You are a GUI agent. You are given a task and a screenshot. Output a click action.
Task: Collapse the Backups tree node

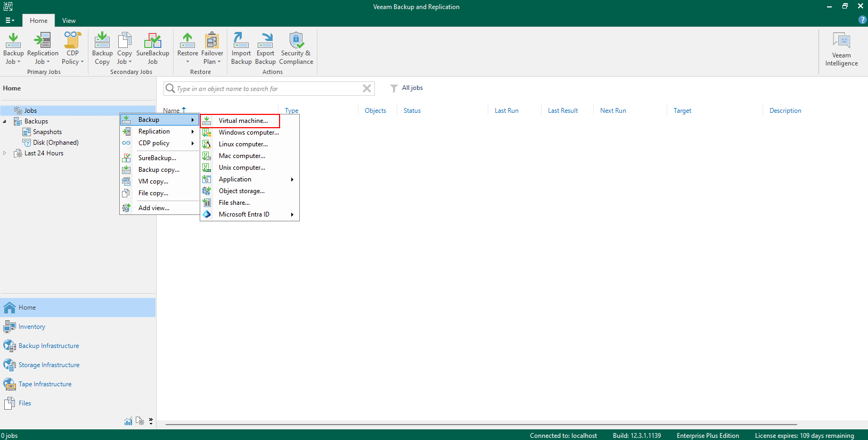[5, 121]
